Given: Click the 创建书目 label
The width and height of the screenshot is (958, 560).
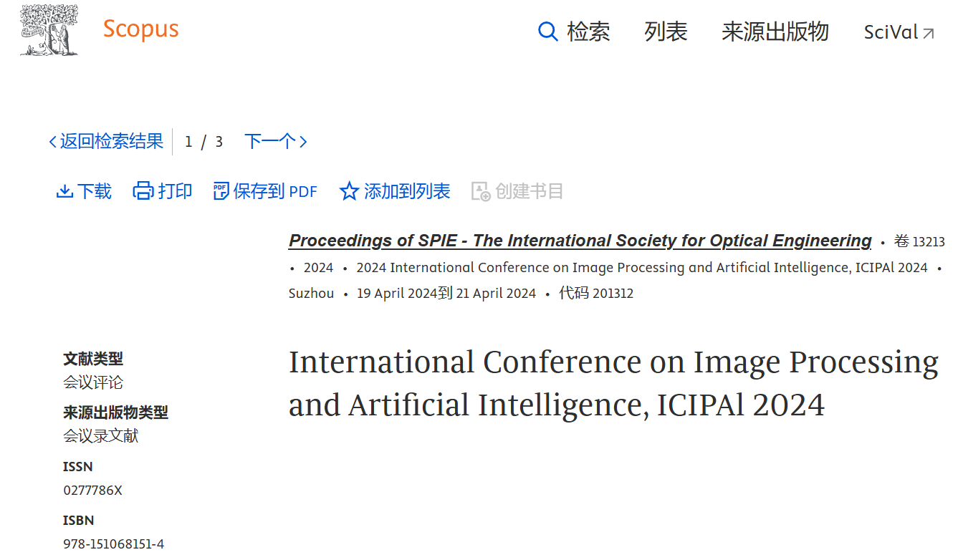Looking at the screenshot, I should pyautogui.click(x=530, y=191).
